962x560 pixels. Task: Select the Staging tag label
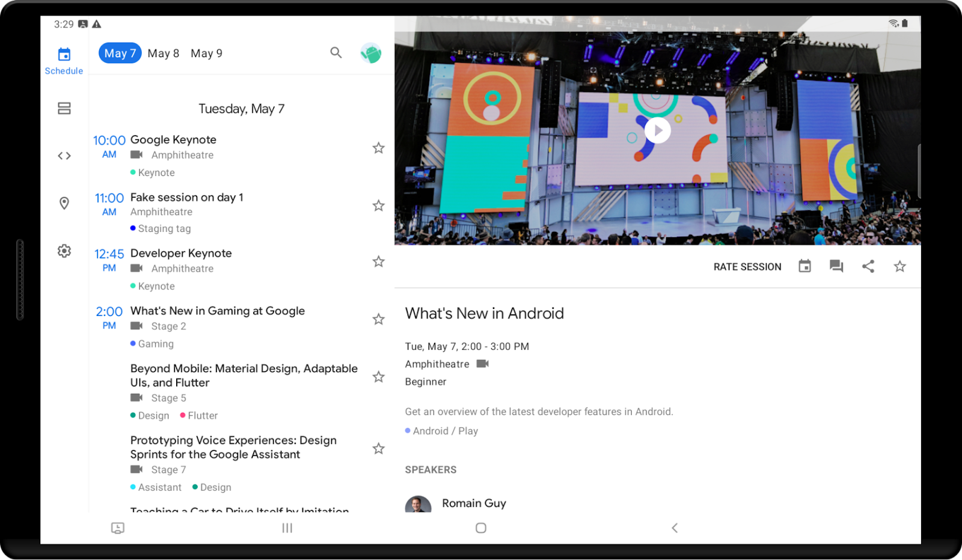tap(161, 228)
